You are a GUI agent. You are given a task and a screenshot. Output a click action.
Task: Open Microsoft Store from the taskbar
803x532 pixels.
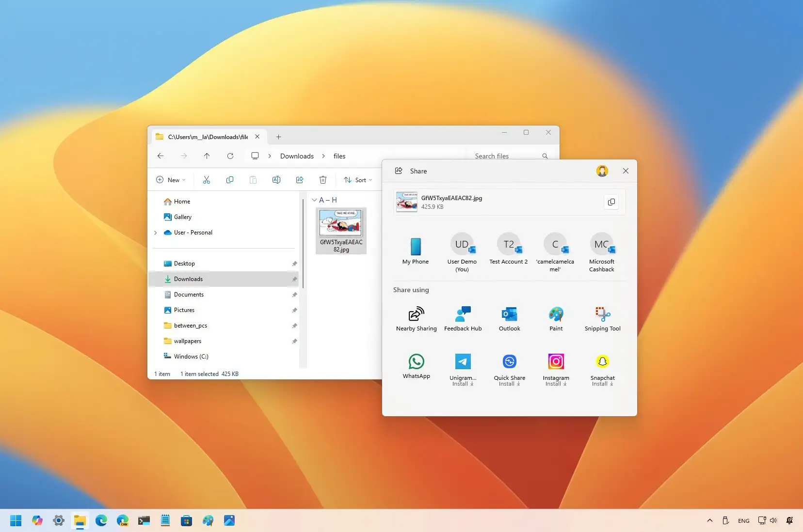click(187, 520)
